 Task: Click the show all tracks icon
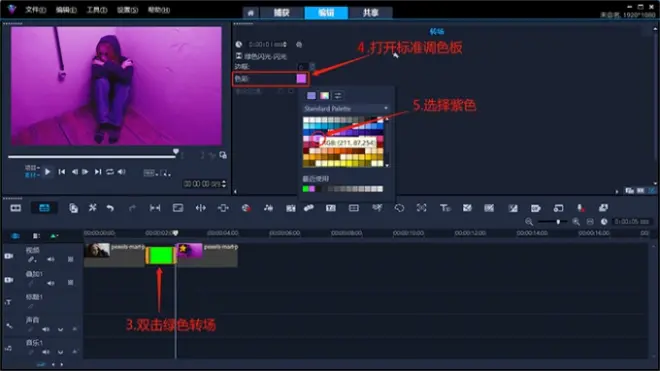(15, 236)
